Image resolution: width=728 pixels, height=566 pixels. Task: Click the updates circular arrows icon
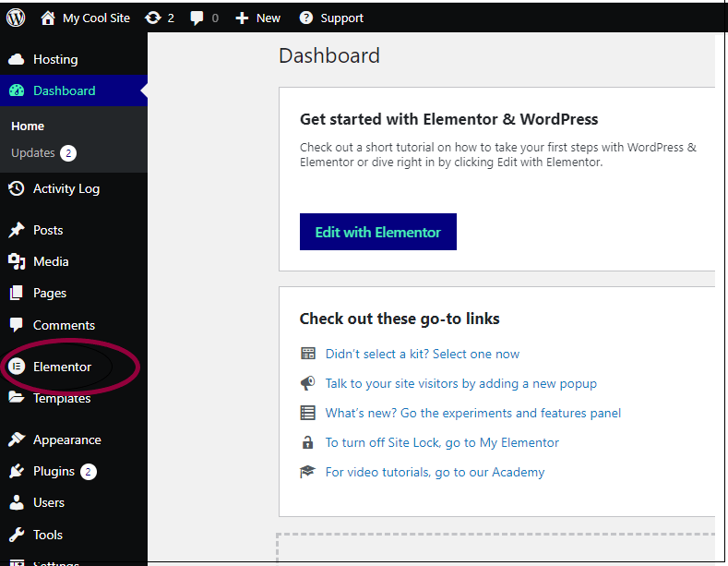[x=153, y=18]
